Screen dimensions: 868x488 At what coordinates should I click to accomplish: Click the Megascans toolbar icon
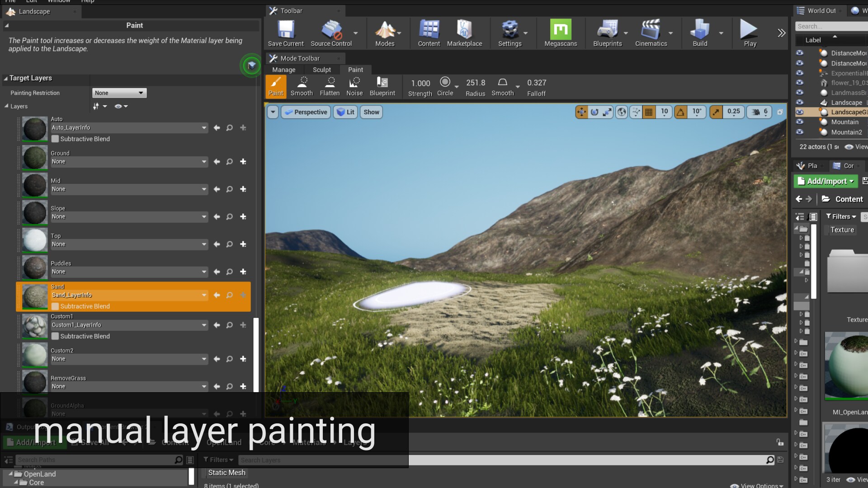(x=561, y=33)
